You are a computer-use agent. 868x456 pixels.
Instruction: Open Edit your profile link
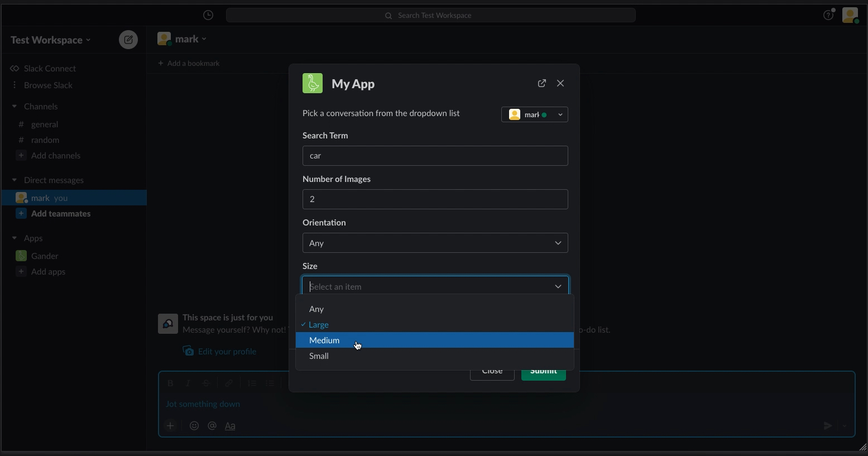(227, 351)
